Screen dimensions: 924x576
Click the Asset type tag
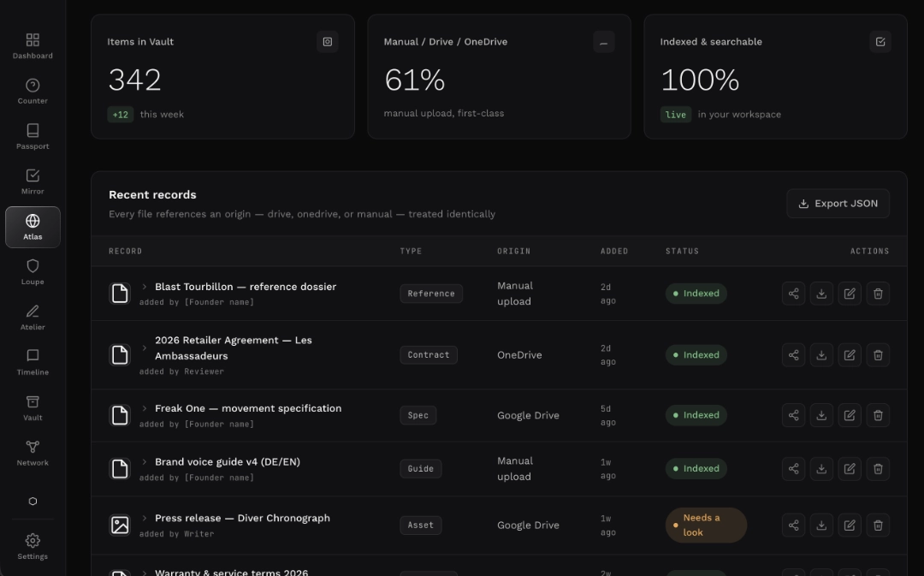point(421,525)
